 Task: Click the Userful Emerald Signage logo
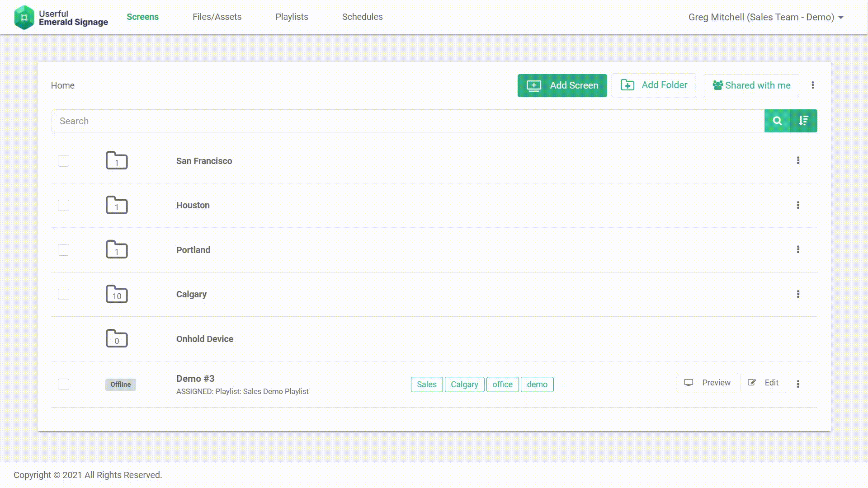tap(61, 17)
